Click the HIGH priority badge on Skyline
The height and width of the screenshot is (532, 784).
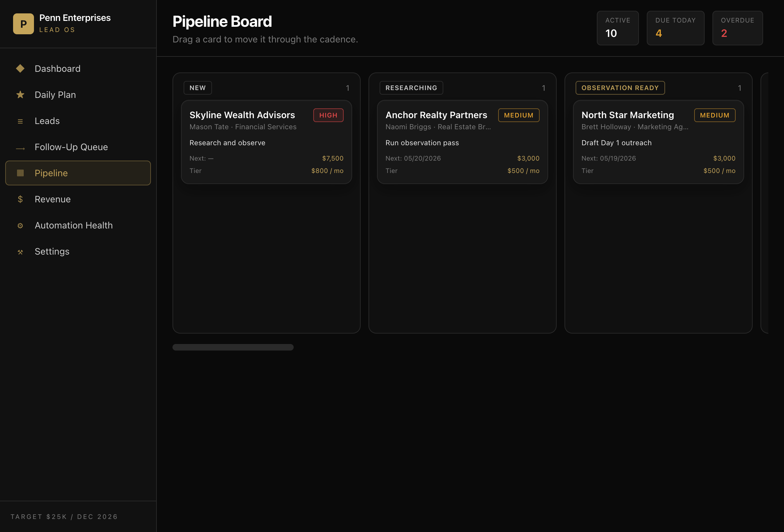point(328,115)
